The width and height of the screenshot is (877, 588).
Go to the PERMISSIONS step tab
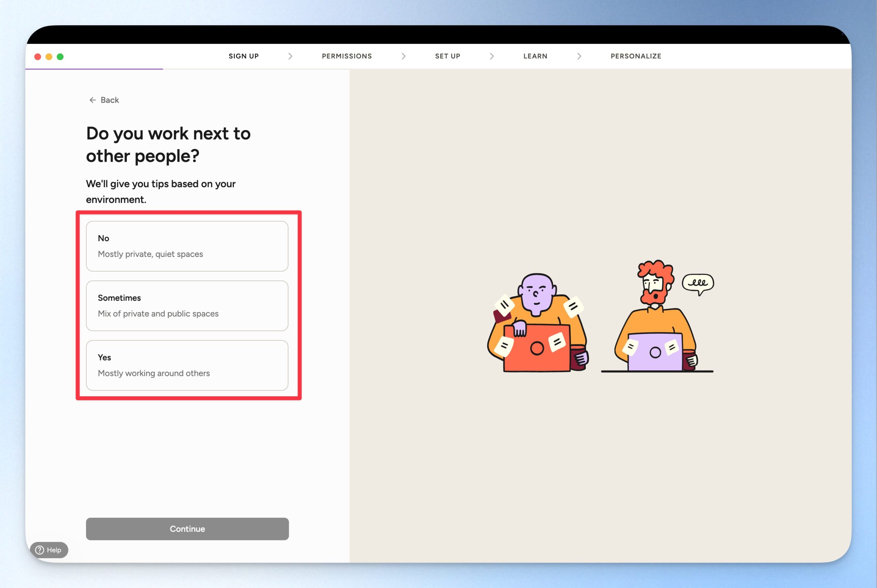click(x=347, y=56)
